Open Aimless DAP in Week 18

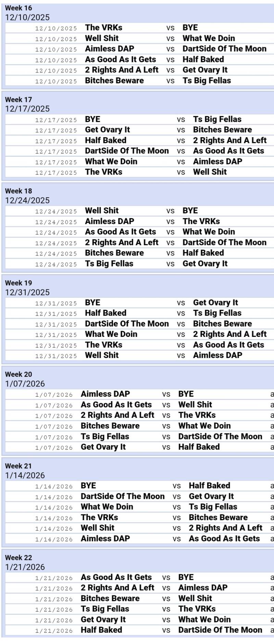click(110, 221)
